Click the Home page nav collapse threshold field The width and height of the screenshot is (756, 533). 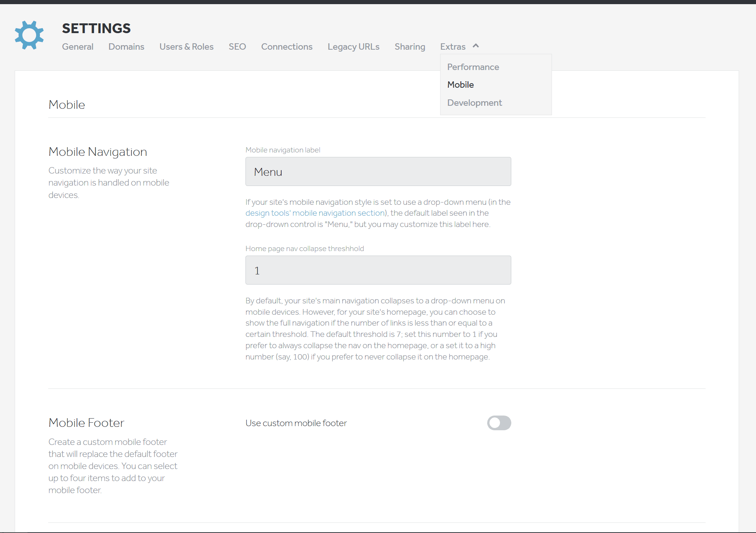[x=378, y=270]
